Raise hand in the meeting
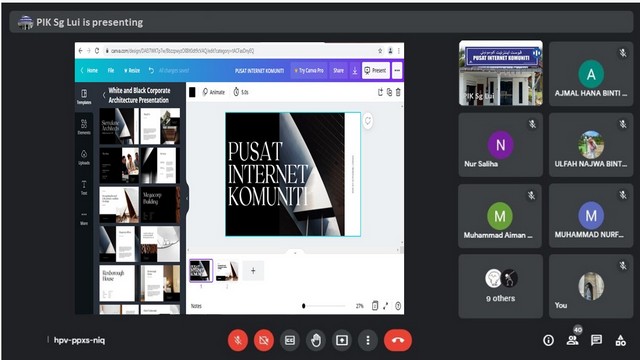Screen dimensions: 640x360 (316, 340)
